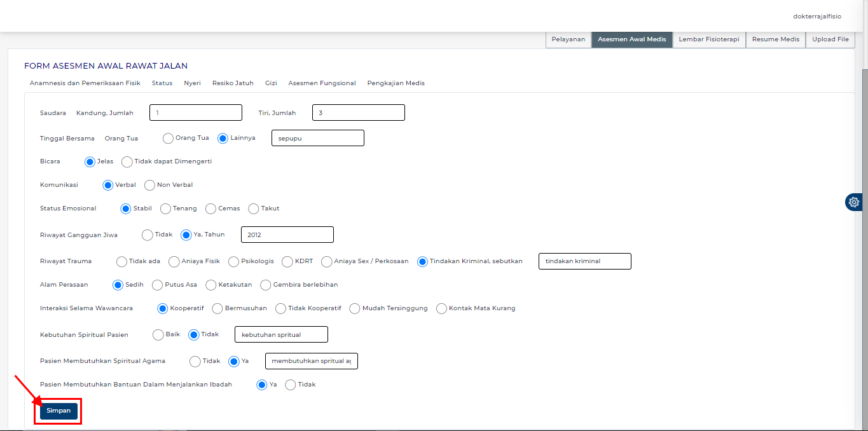This screenshot has width=868, height=431.
Task: Set Status Emosional to Cemas
Action: pyautogui.click(x=211, y=209)
